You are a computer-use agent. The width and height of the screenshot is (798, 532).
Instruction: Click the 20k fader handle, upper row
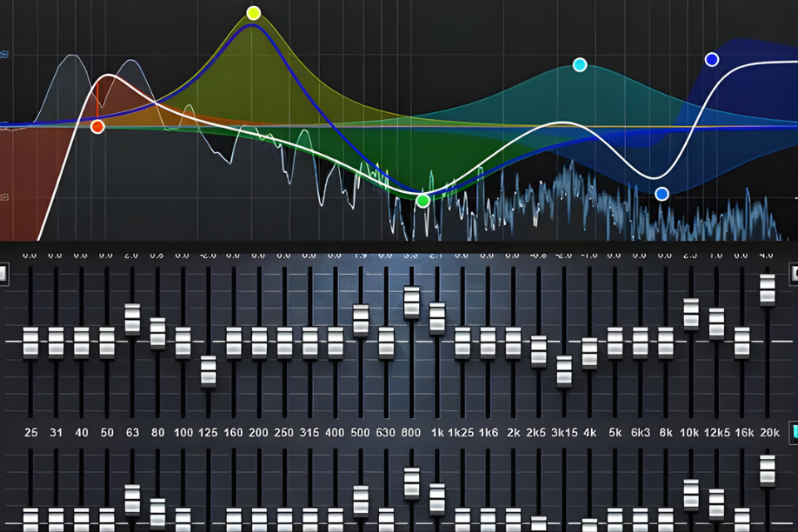[767, 289]
